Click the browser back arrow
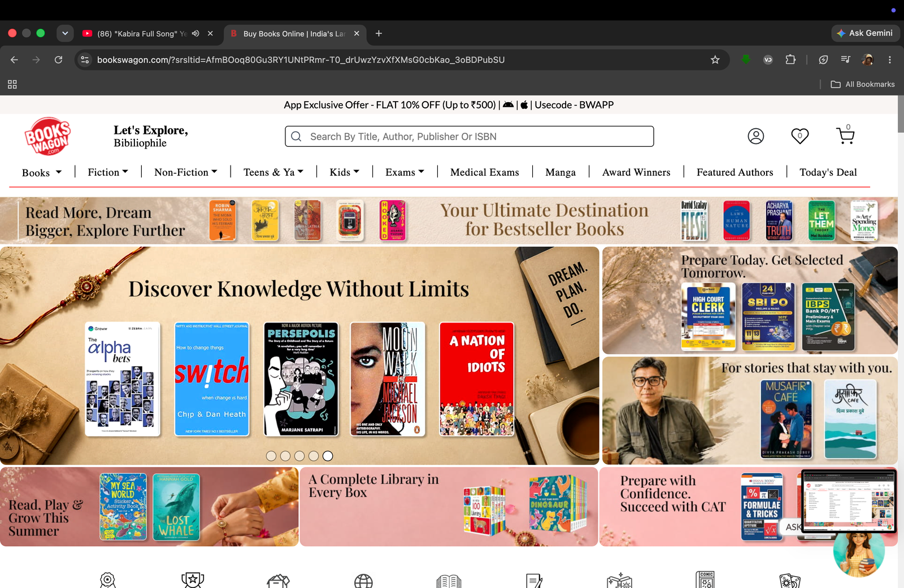Image resolution: width=904 pixels, height=588 pixels. coord(14,59)
